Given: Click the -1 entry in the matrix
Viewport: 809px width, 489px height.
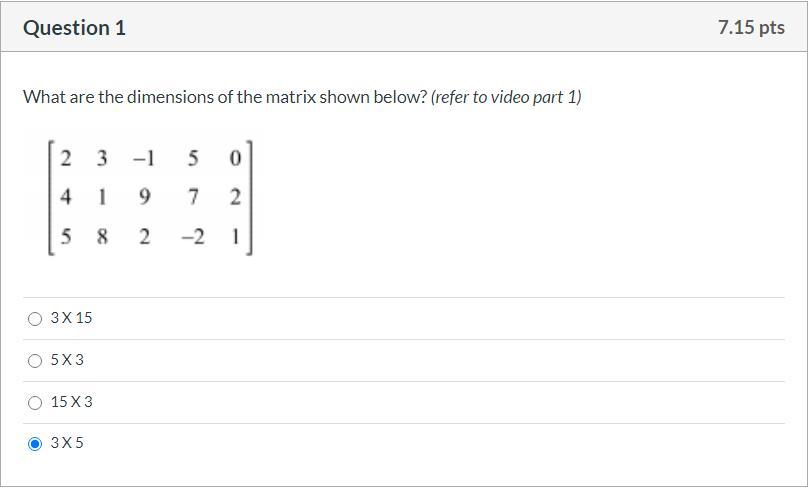Looking at the screenshot, I should (x=144, y=158).
